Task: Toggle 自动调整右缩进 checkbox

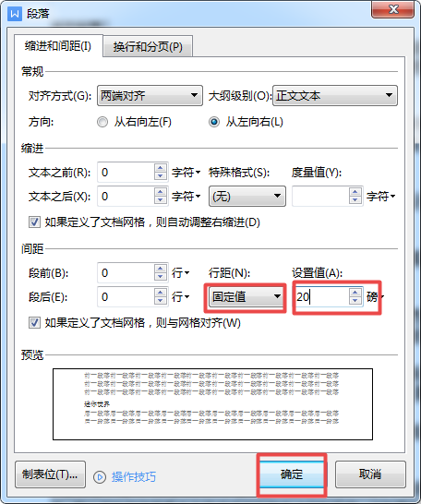Action: pyautogui.click(x=34, y=222)
